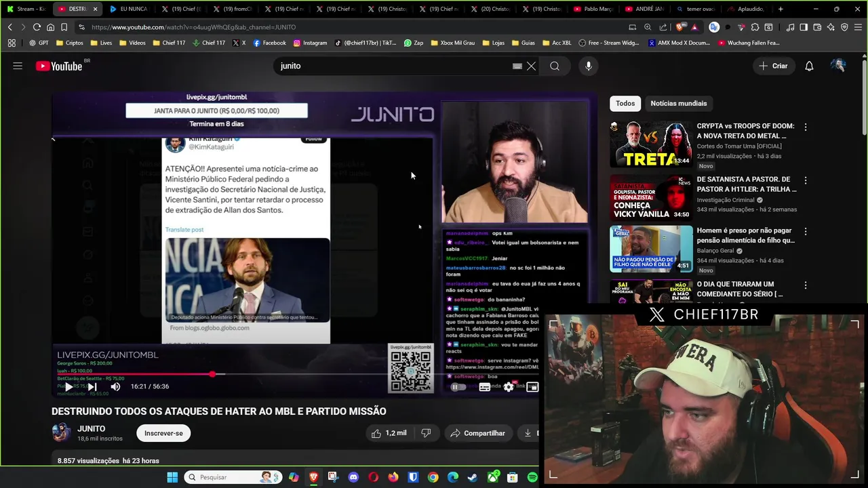Reload the page
868x488 pixels.
click(37, 27)
